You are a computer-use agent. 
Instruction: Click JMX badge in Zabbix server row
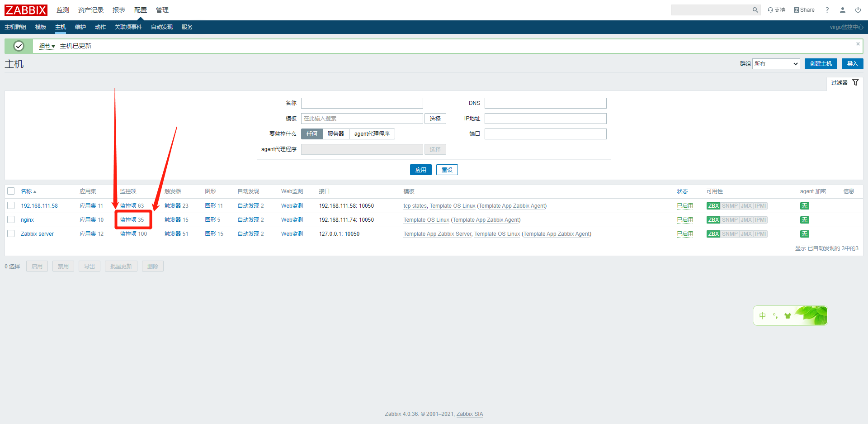(x=746, y=234)
